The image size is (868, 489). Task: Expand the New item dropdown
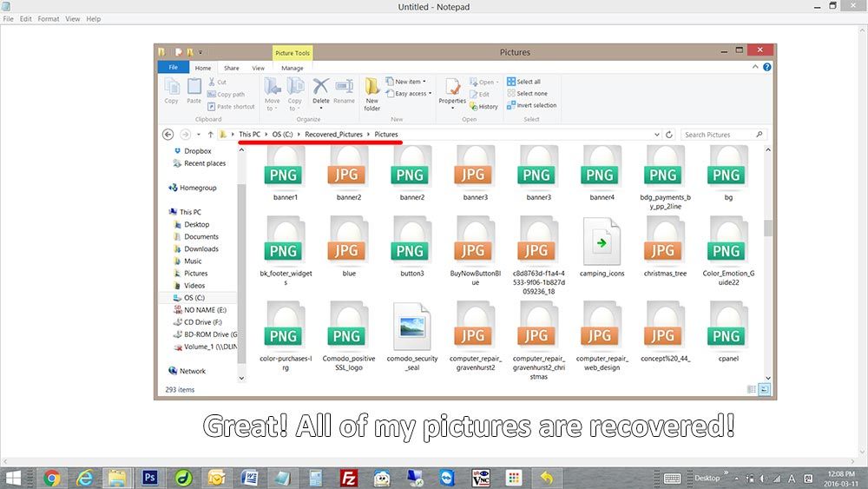click(x=405, y=82)
